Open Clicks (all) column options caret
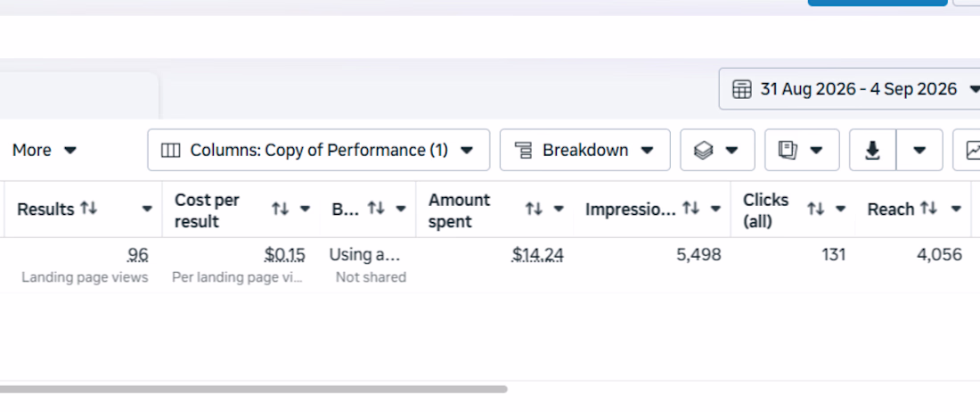Viewport: 980px width, 412px height. (841, 209)
